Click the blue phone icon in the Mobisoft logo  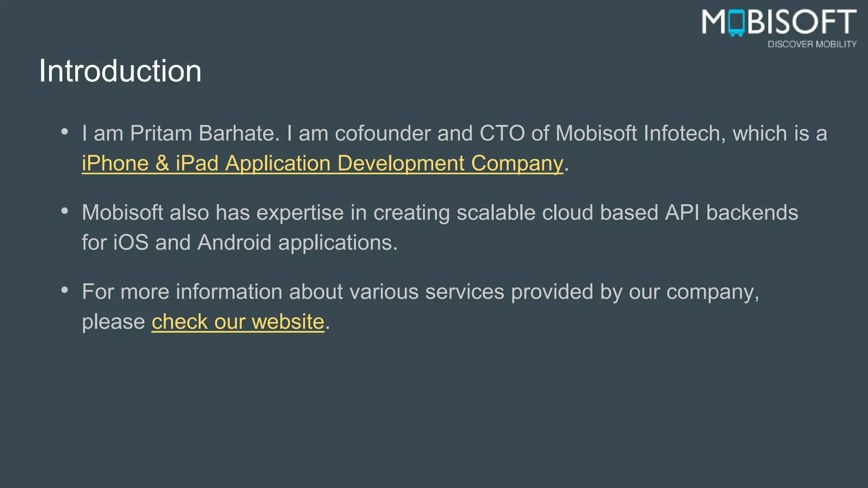click(x=736, y=23)
